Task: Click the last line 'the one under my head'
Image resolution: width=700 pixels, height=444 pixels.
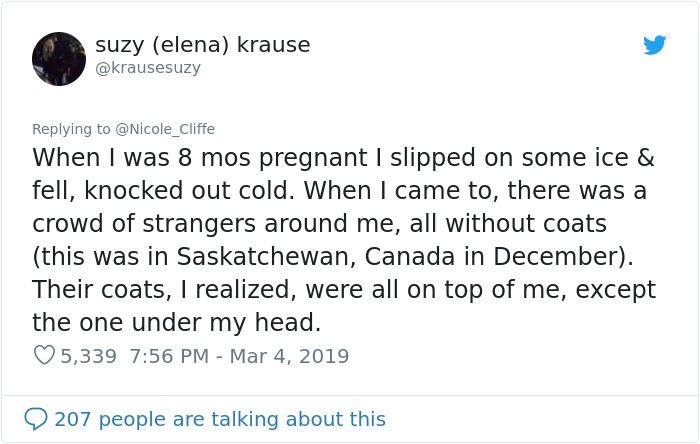Action: click(176, 322)
